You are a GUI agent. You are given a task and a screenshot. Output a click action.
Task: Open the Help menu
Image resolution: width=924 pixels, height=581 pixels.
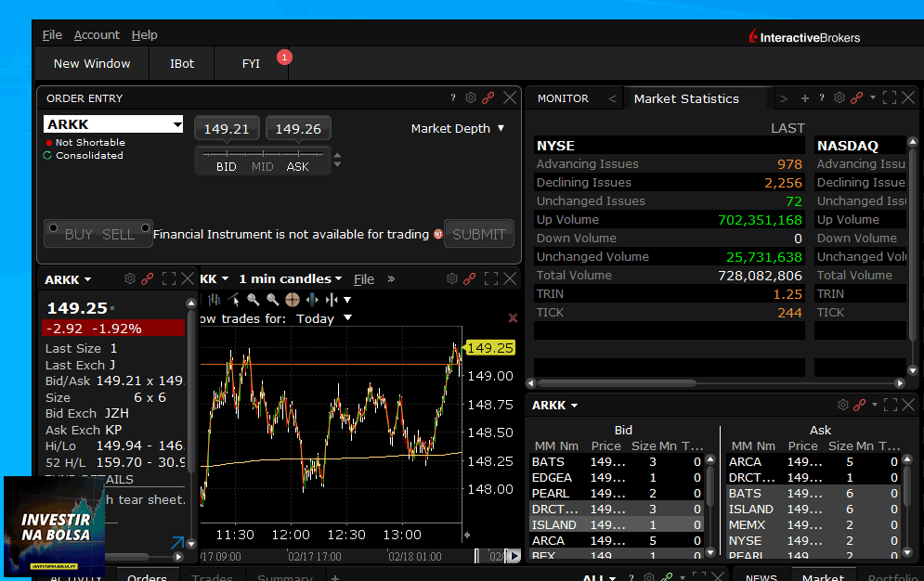[144, 35]
